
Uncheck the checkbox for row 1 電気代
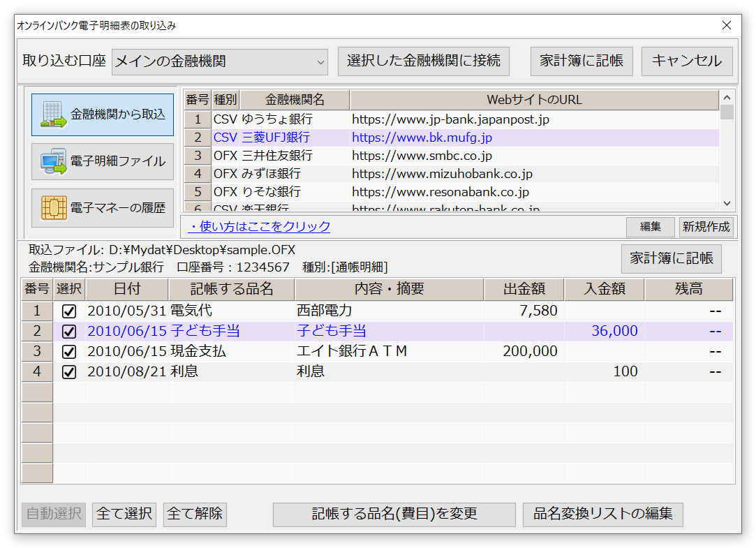69,311
